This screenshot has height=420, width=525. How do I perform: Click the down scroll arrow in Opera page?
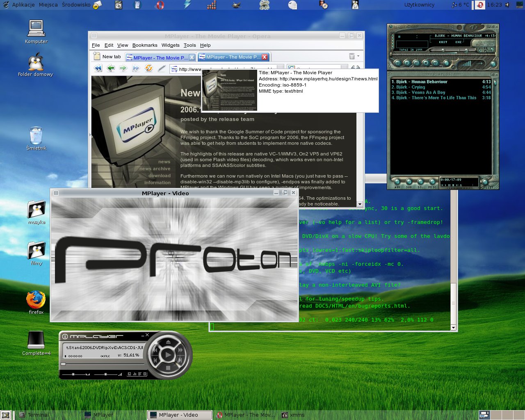[x=360, y=204]
